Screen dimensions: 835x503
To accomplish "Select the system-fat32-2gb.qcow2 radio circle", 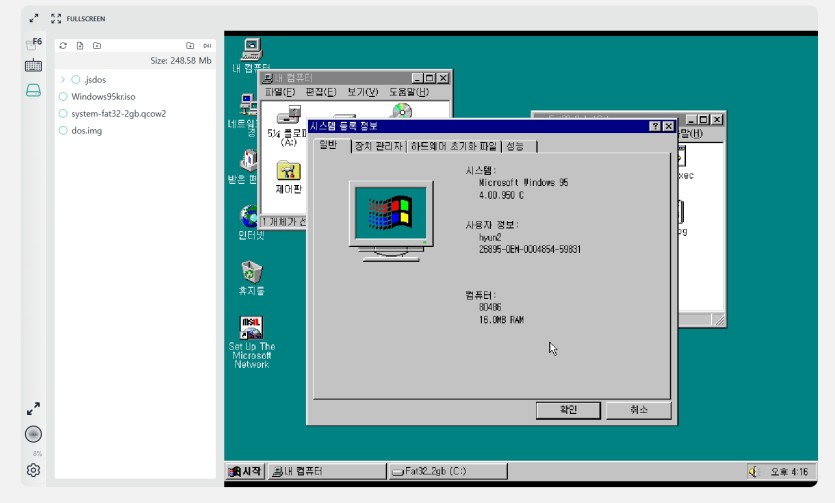I will pos(63,114).
